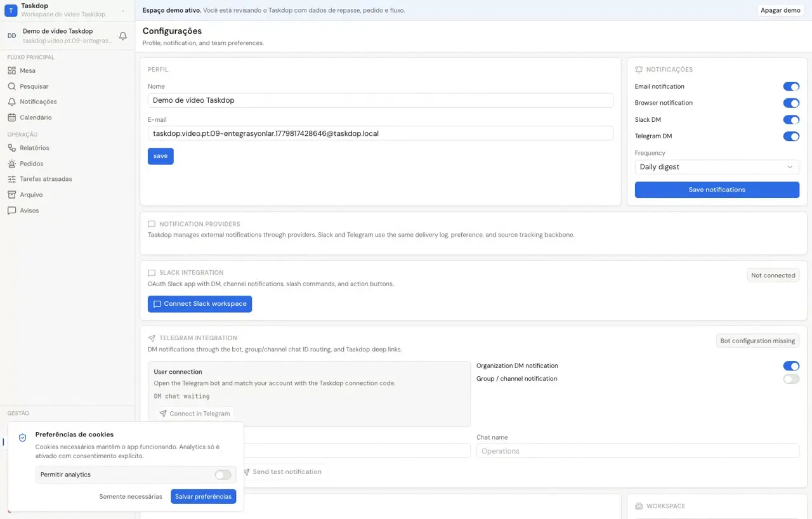812x519 pixels.
Task: Click Connect in Telegram
Action: point(194,414)
